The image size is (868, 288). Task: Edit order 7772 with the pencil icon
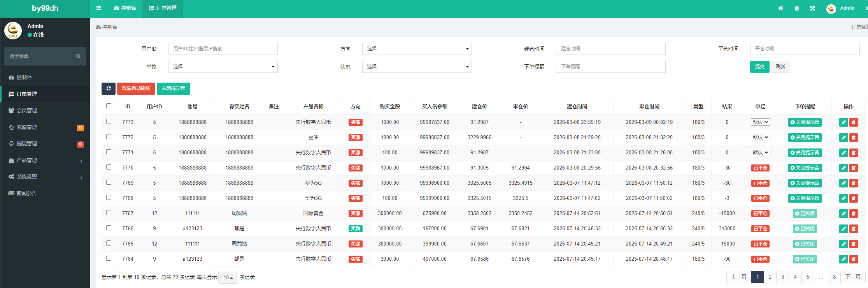tap(843, 138)
